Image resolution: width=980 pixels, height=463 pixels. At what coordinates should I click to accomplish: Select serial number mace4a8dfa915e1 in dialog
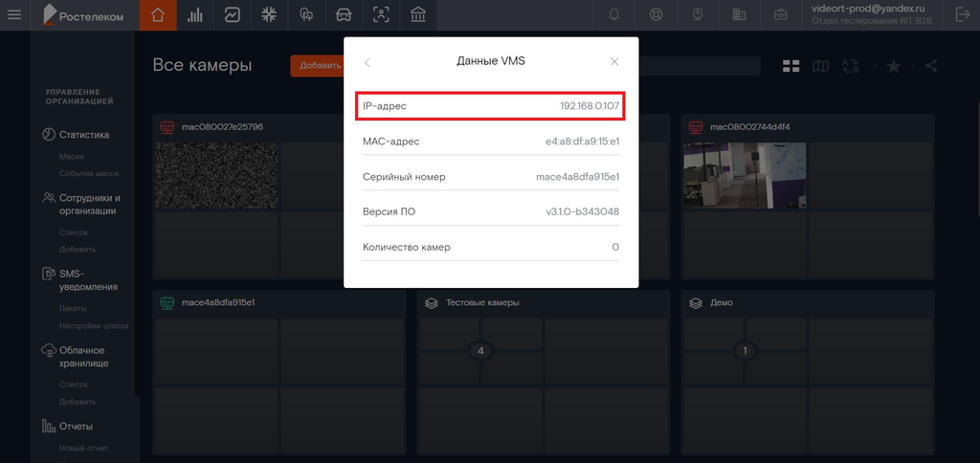(577, 177)
